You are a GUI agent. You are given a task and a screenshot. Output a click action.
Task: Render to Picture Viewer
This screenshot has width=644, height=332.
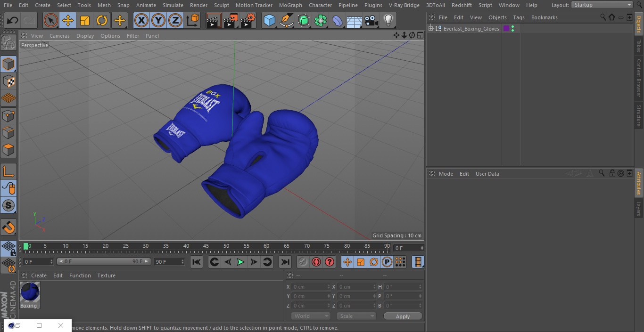pyautogui.click(x=231, y=20)
